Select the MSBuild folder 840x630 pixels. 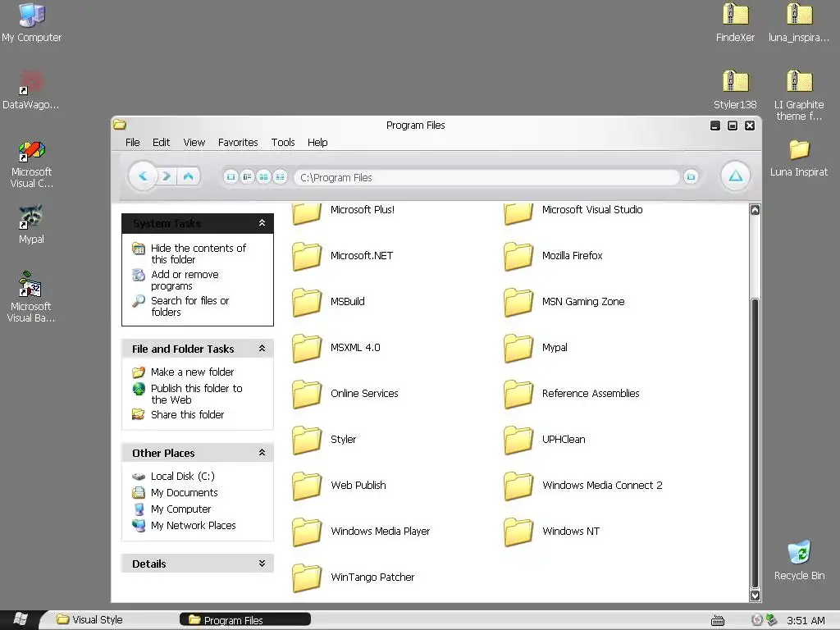pyautogui.click(x=329, y=302)
